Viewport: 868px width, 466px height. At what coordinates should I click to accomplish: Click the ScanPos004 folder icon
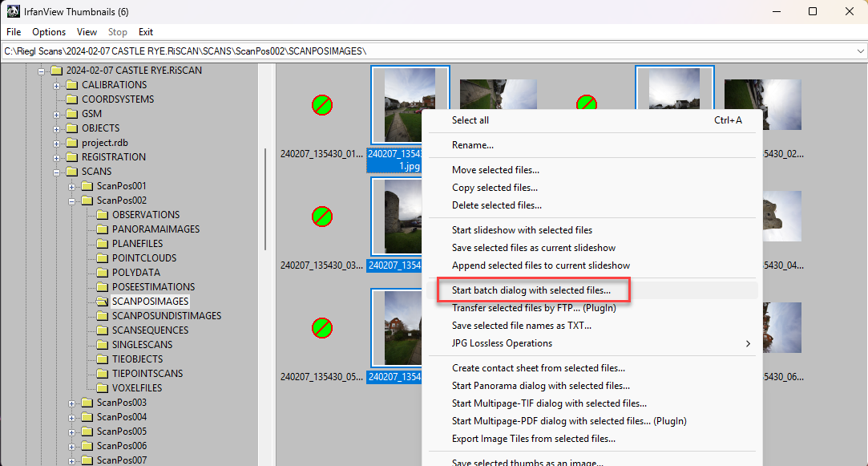[x=87, y=417]
